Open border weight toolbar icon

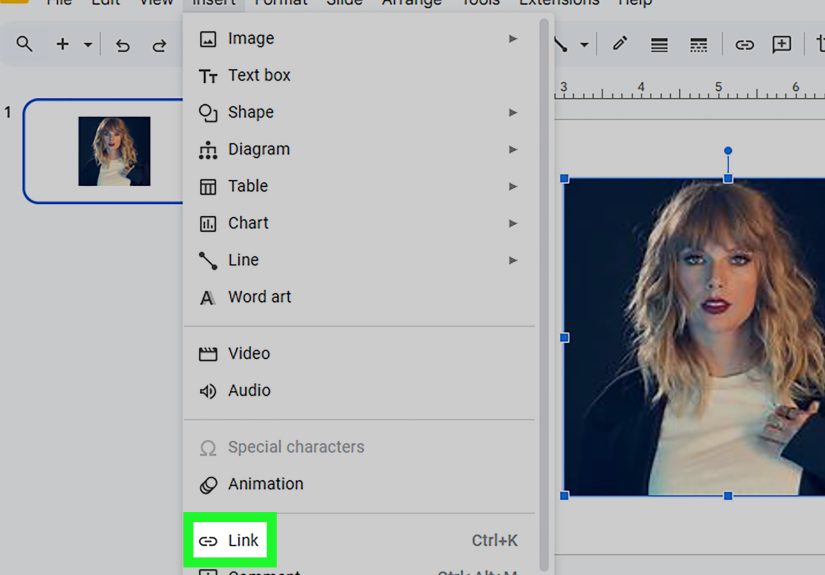tap(659, 45)
